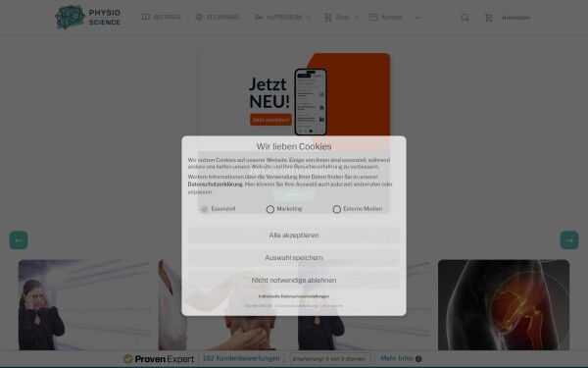The height and width of the screenshot is (368, 588).
Task: Open the woman with headache article thumbnail
Action: click(84, 305)
